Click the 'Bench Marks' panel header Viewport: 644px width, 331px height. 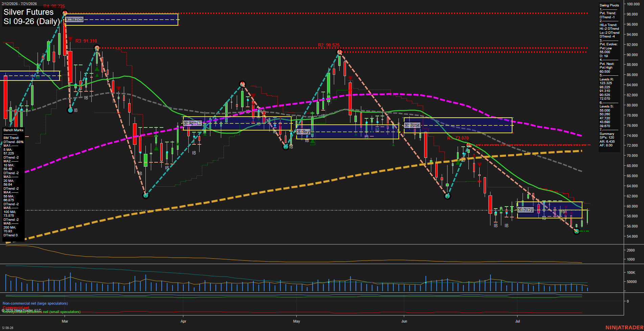tap(14, 130)
